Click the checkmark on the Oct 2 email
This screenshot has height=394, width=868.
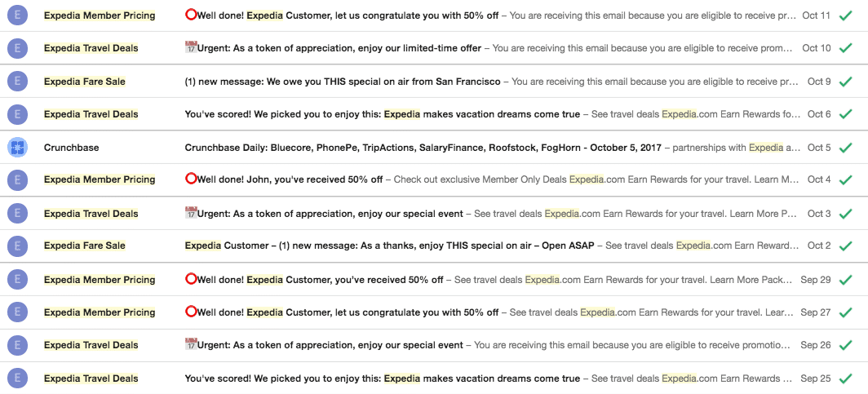[x=845, y=246]
